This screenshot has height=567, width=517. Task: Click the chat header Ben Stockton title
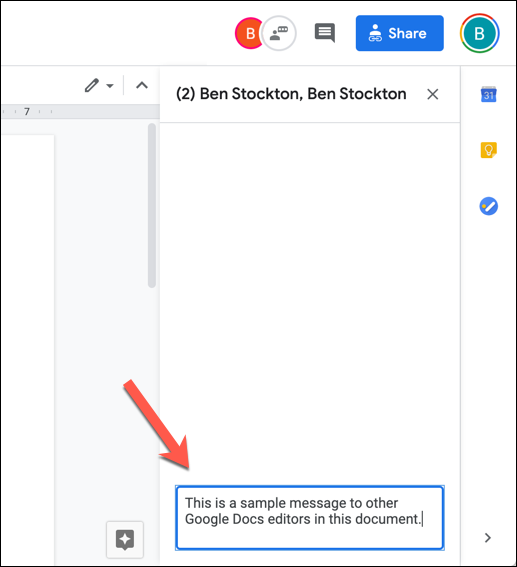[291, 94]
